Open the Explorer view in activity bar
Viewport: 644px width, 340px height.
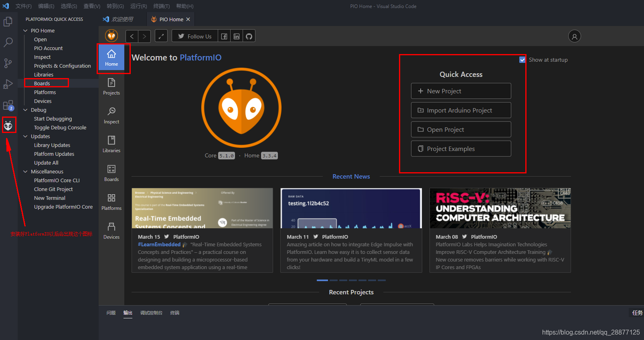tap(8, 21)
